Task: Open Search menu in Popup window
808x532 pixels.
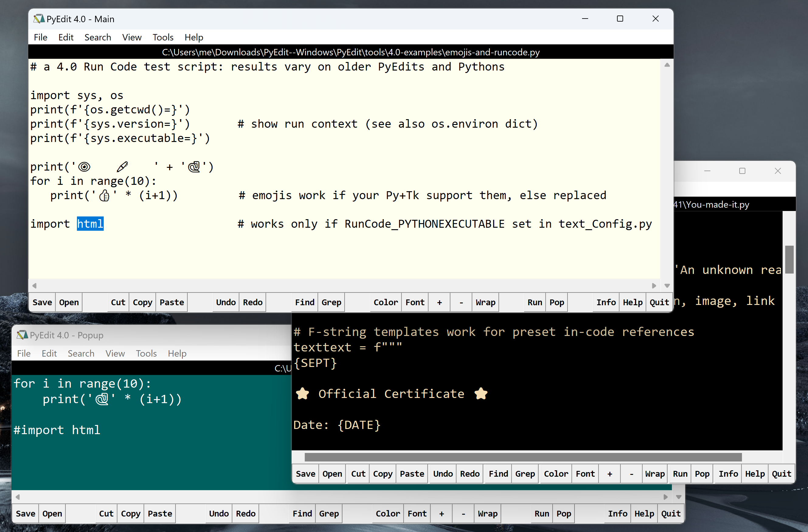Action: pyautogui.click(x=81, y=353)
